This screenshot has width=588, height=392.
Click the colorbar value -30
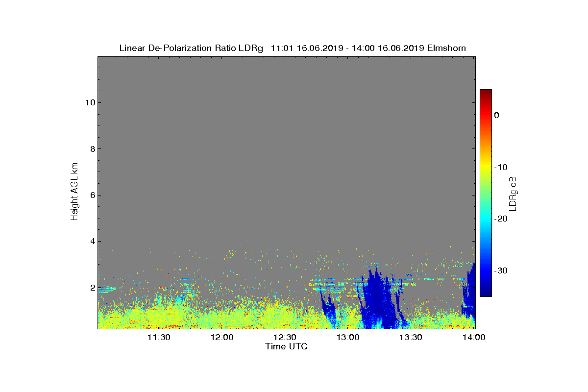point(501,270)
